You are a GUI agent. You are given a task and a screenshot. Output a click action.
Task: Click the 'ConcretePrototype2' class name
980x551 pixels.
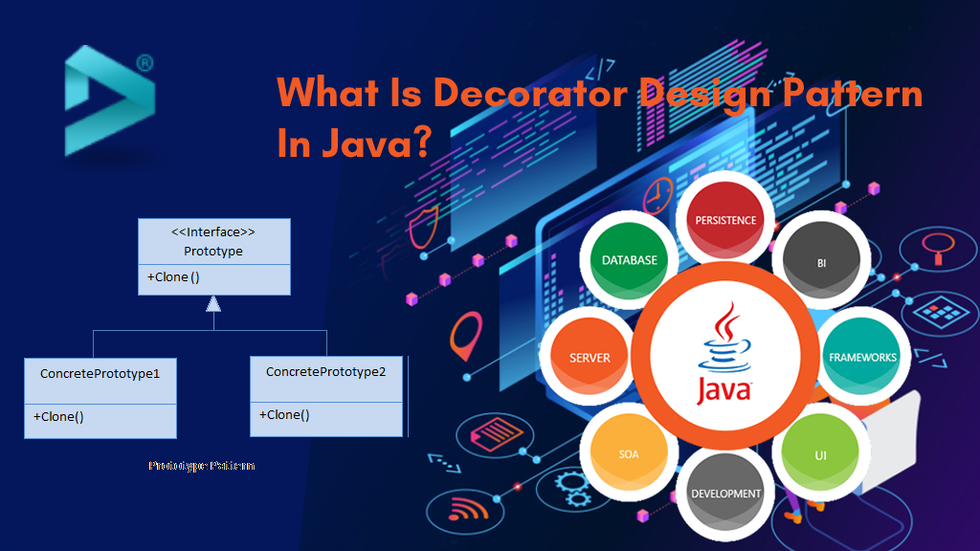pyautogui.click(x=325, y=372)
